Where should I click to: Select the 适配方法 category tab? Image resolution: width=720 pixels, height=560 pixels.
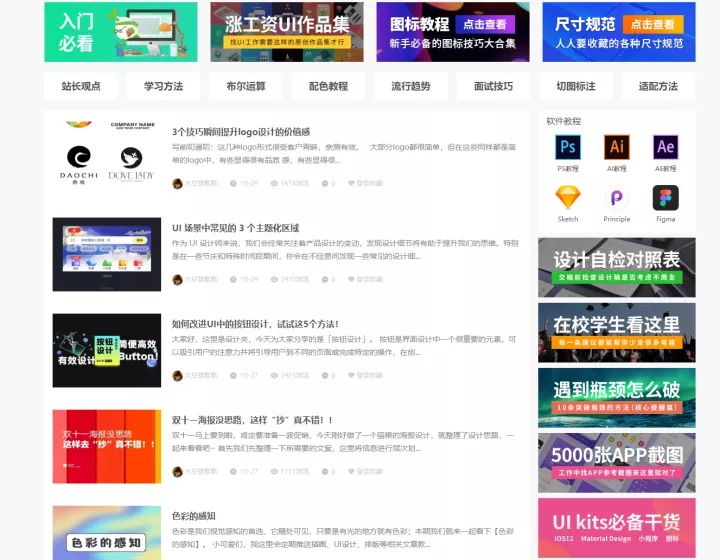(x=658, y=86)
